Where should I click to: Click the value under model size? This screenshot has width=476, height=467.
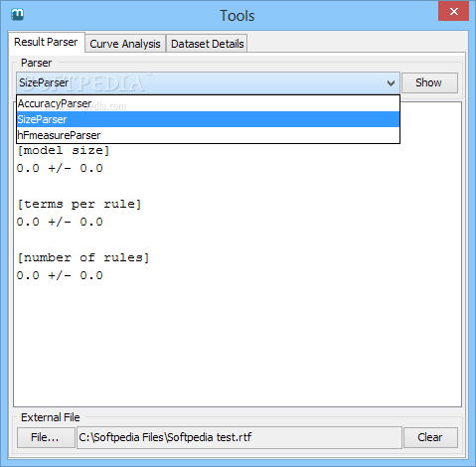[60, 168]
